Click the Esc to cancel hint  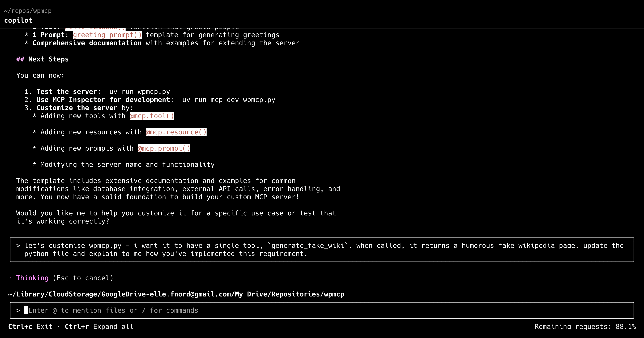(x=83, y=278)
